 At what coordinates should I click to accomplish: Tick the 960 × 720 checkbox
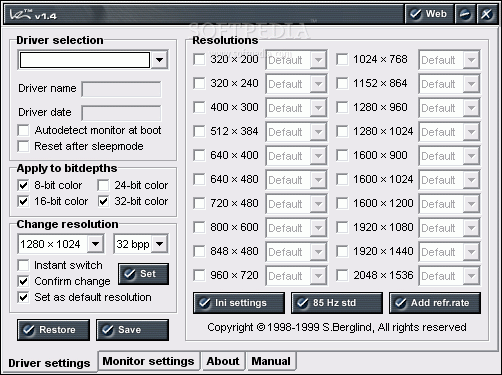[199, 276]
